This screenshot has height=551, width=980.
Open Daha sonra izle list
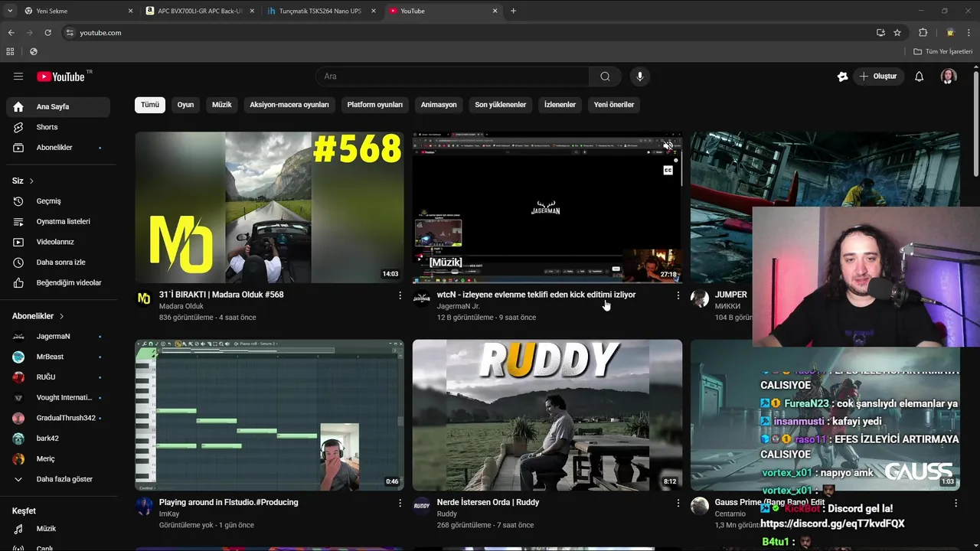pos(58,262)
